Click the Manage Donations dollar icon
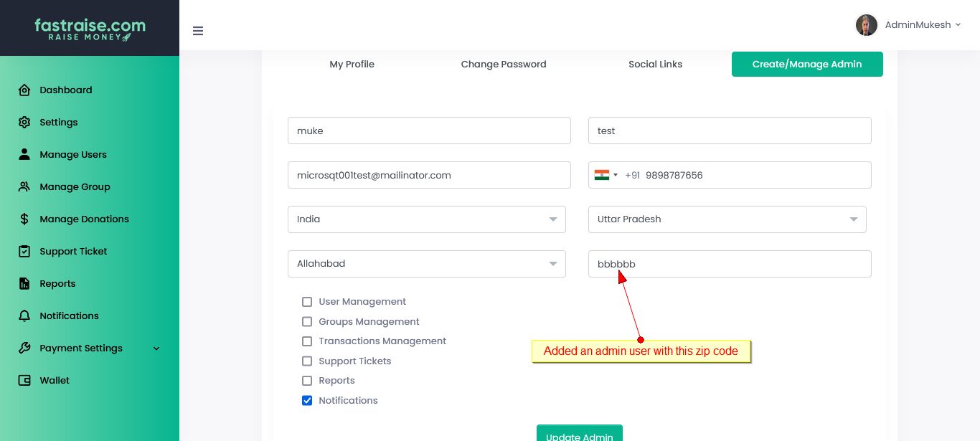 click(x=24, y=219)
